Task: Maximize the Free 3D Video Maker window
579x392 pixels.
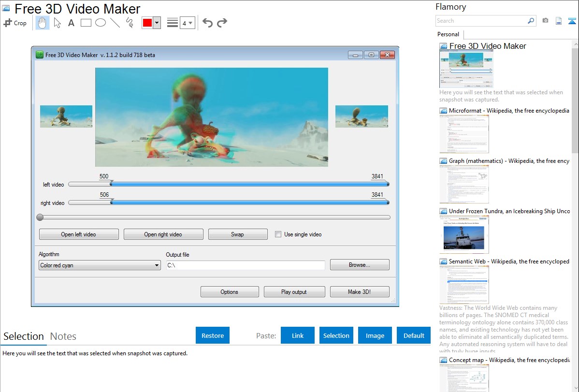Action: [x=371, y=55]
